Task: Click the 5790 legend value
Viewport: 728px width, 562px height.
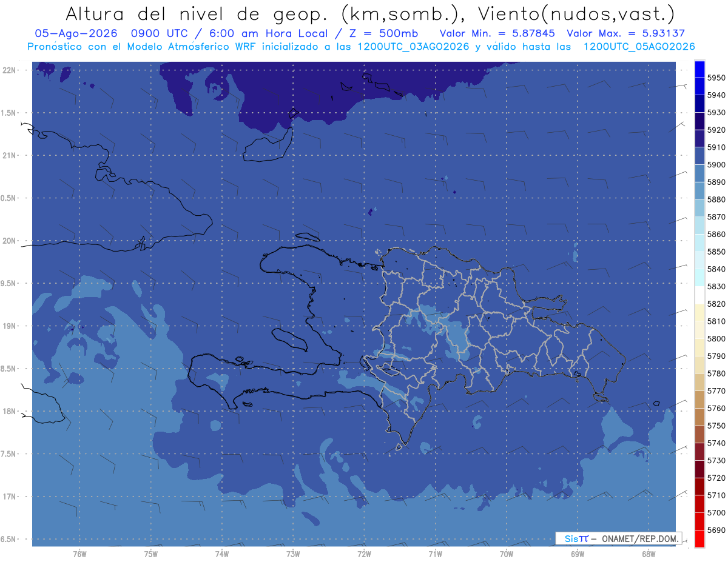Action: 715,356
